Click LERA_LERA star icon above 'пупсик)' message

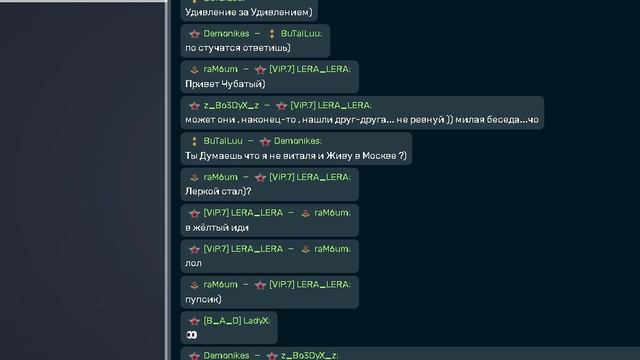point(260,285)
